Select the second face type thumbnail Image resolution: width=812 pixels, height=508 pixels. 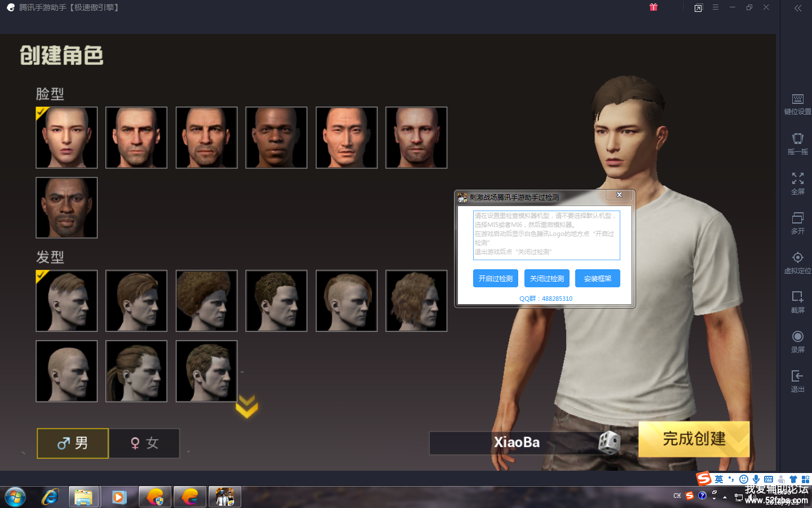click(x=136, y=138)
